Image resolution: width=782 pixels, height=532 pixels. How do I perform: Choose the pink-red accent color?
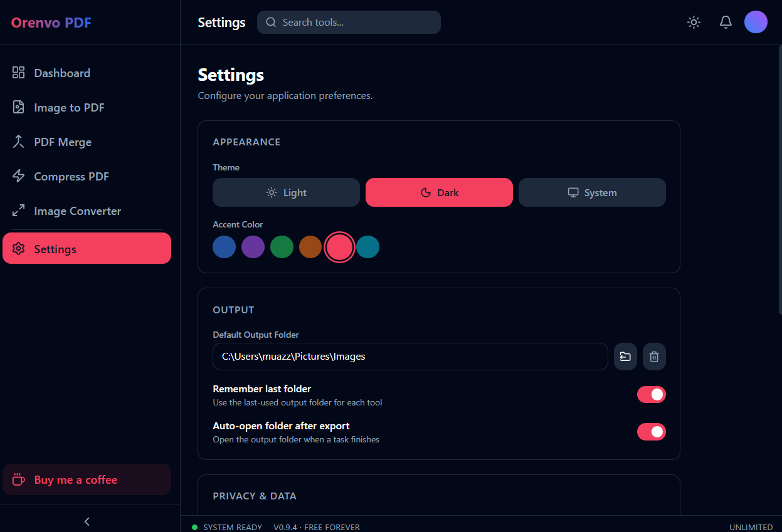[x=339, y=247]
